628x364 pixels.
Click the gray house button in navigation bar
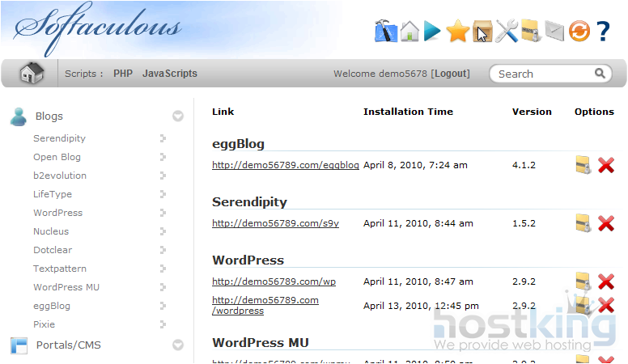[x=32, y=74]
